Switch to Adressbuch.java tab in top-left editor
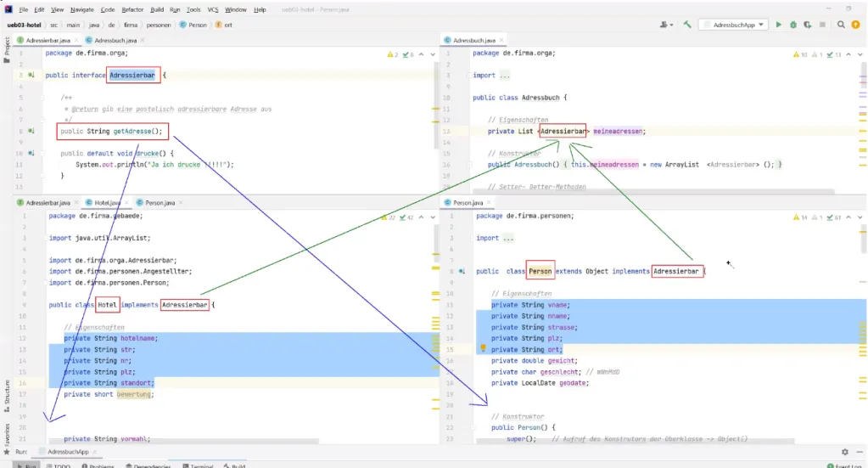This screenshot has height=468, width=868. click(x=115, y=41)
